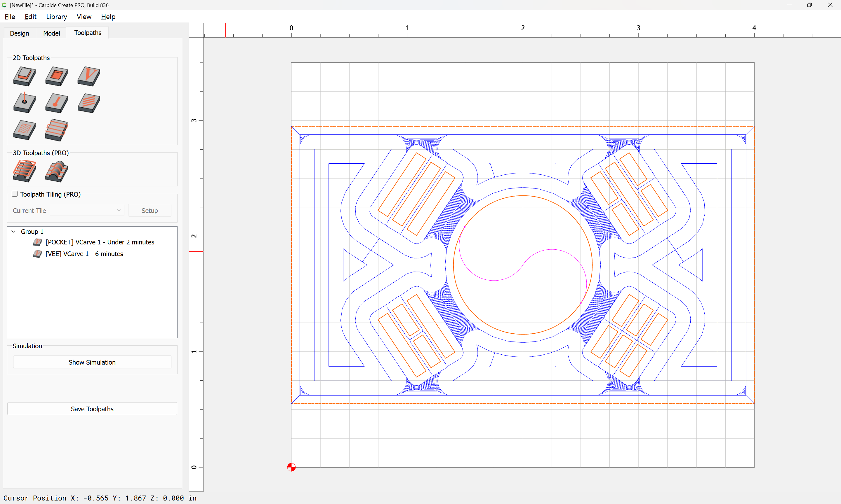Pick the Engrave toolpath icon
841x504 pixels.
tap(56, 103)
